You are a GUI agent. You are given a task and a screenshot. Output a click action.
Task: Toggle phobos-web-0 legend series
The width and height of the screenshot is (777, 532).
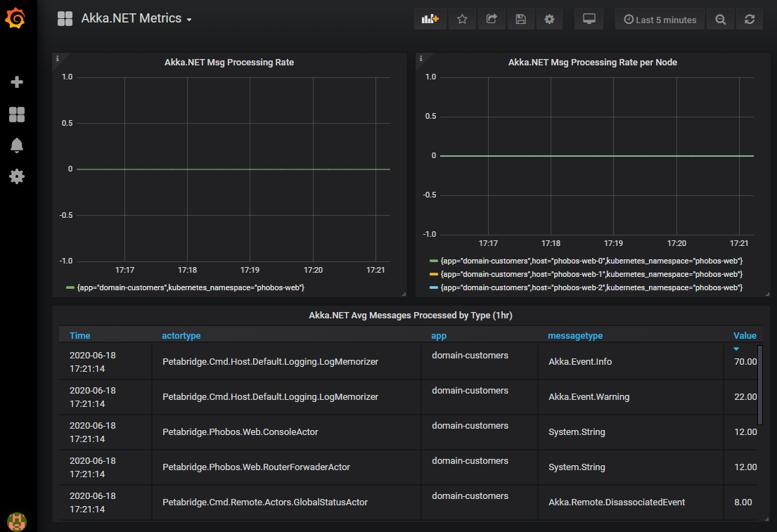591,261
